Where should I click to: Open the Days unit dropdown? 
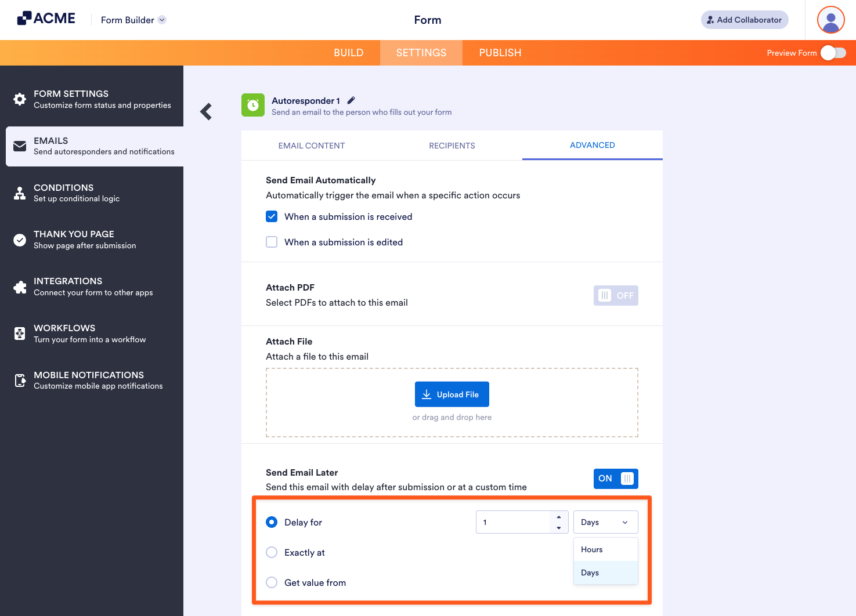coord(605,522)
